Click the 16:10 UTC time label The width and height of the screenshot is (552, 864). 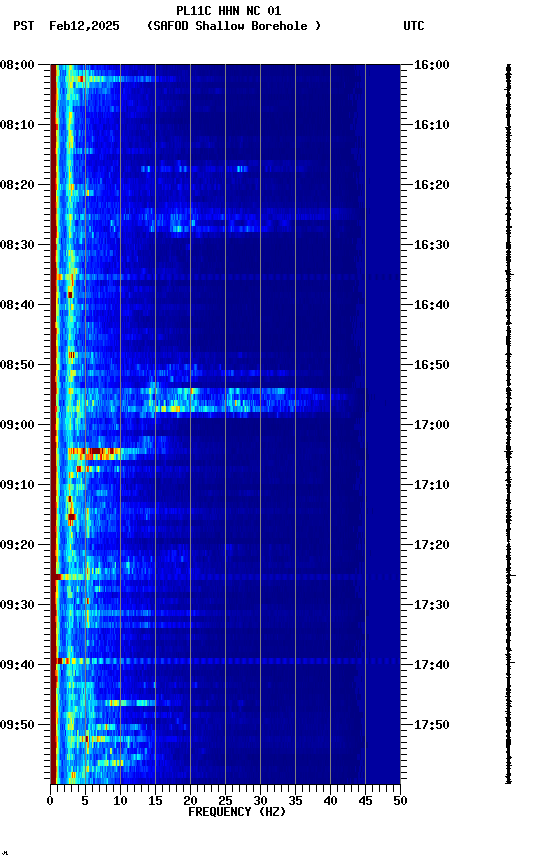tap(431, 125)
